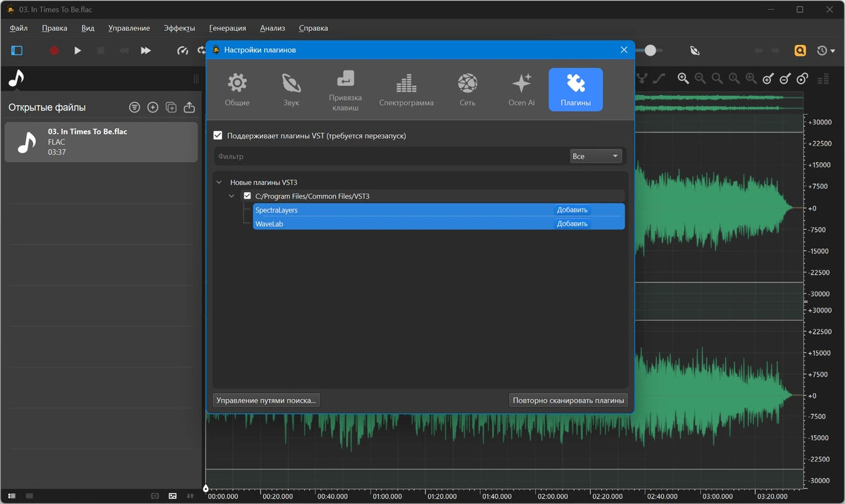Click Управление путями поиска button
The image size is (845, 504).
click(267, 400)
